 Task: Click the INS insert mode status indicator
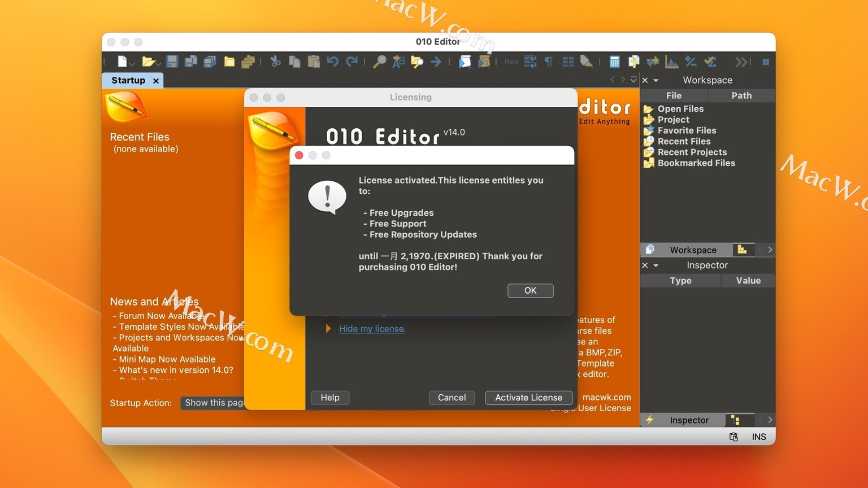click(x=759, y=437)
